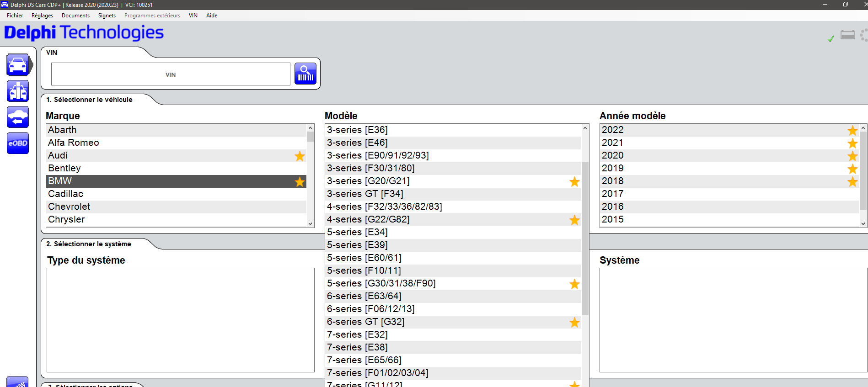The width and height of the screenshot is (868, 387).
Task: Select model 3-series [E36]
Action: point(453,130)
